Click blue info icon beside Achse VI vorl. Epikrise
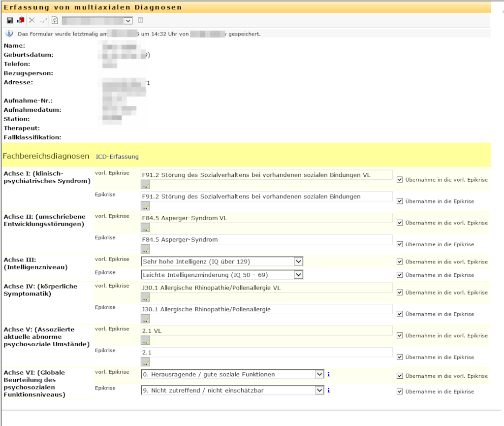 (x=328, y=375)
